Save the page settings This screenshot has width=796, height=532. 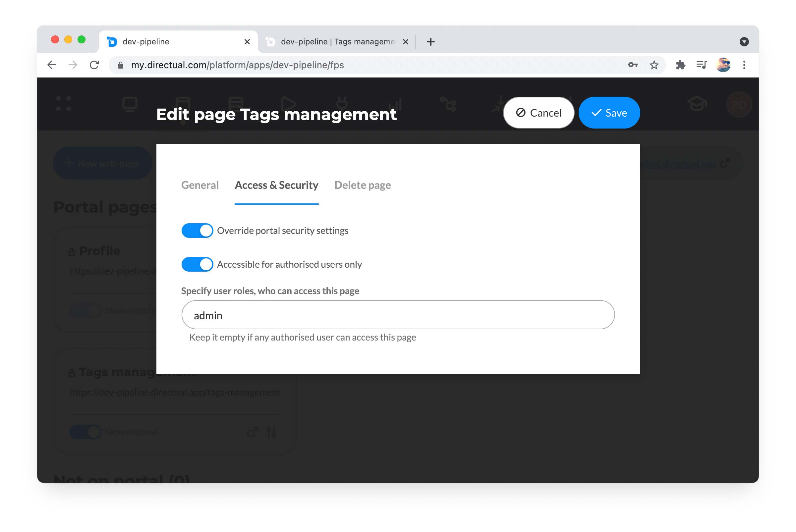coord(609,113)
